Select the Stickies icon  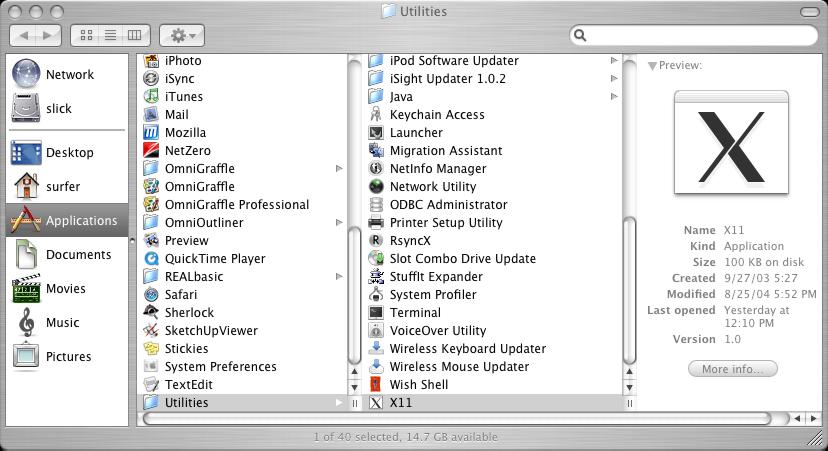151,349
